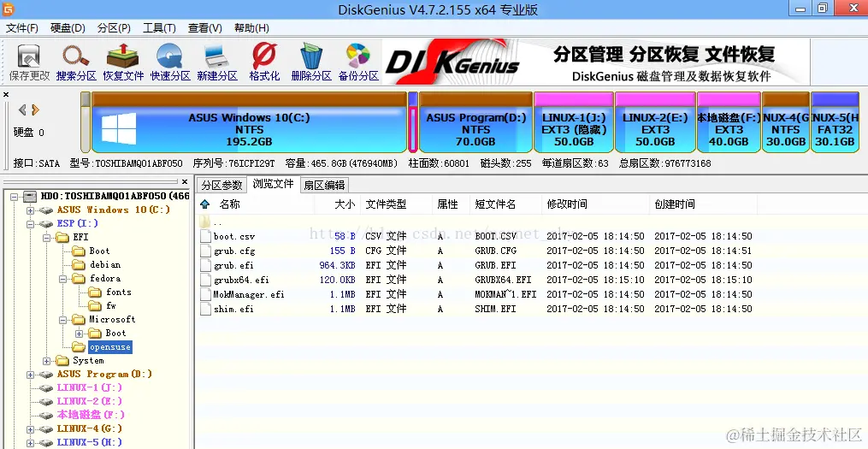Expand Boot folder under Microsoft
This screenshot has width=868, height=449.
80,334
